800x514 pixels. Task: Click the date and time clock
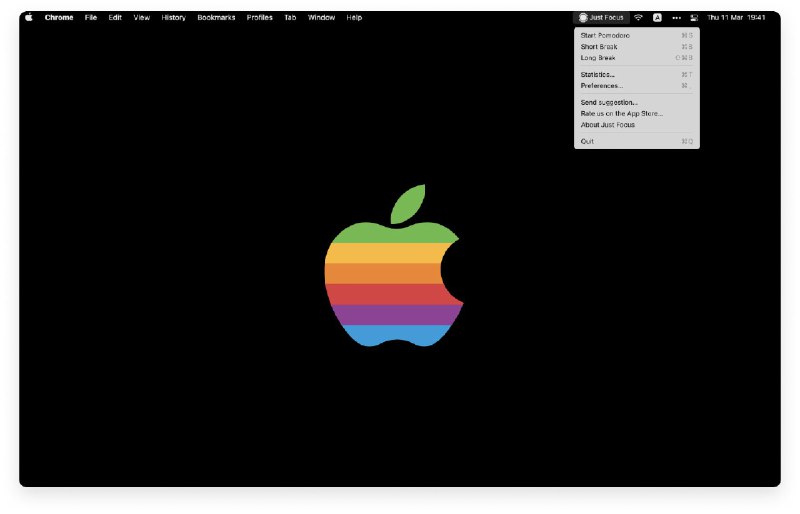coord(736,18)
